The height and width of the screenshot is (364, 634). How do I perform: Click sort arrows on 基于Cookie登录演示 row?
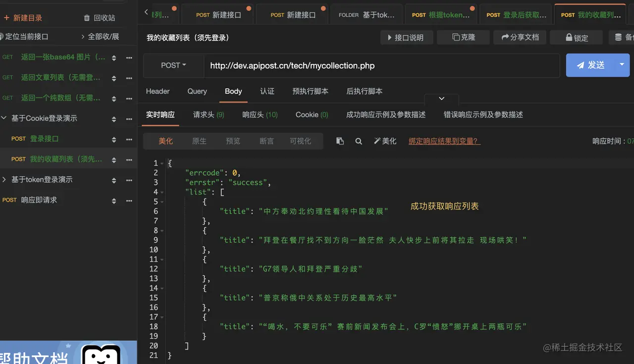114,119
